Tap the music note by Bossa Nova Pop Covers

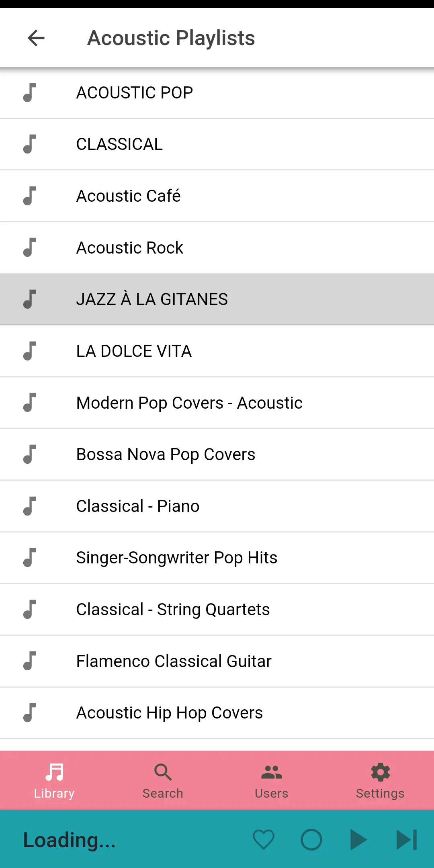[x=30, y=454]
